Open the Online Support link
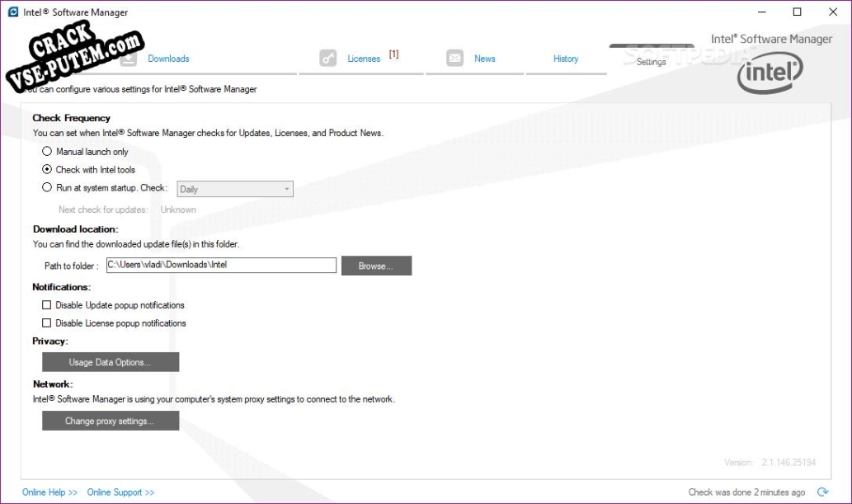 [120, 492]
